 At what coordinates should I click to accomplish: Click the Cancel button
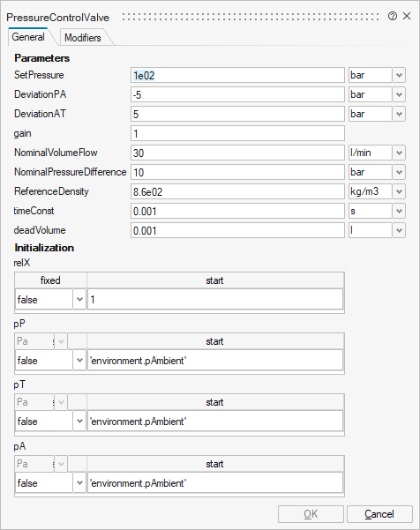click(x=379, y=514)
